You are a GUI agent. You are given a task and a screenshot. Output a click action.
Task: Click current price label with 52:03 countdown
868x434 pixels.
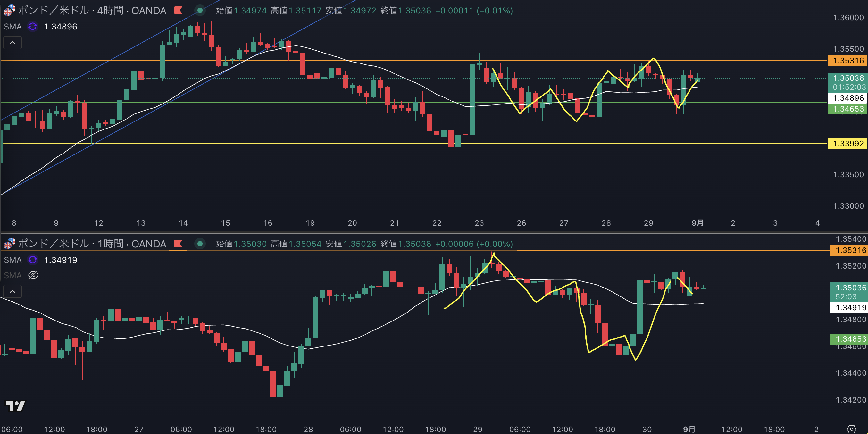click(848, 292)
